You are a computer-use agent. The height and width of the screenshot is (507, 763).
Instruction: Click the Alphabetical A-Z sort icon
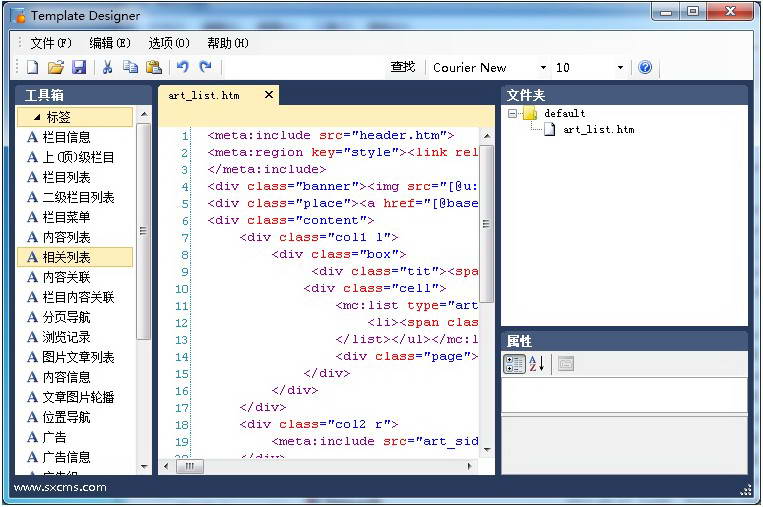tap(537, 363)
